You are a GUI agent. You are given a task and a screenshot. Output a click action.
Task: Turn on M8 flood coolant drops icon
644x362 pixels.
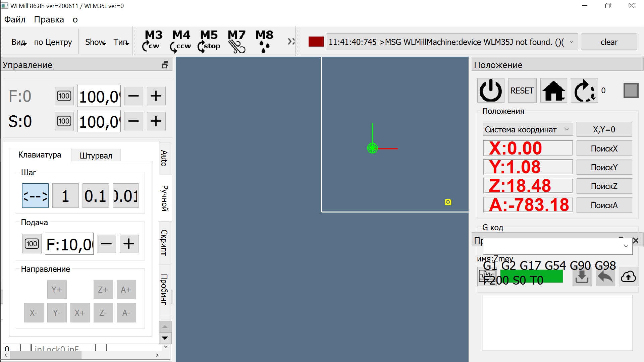click(264, 41)
